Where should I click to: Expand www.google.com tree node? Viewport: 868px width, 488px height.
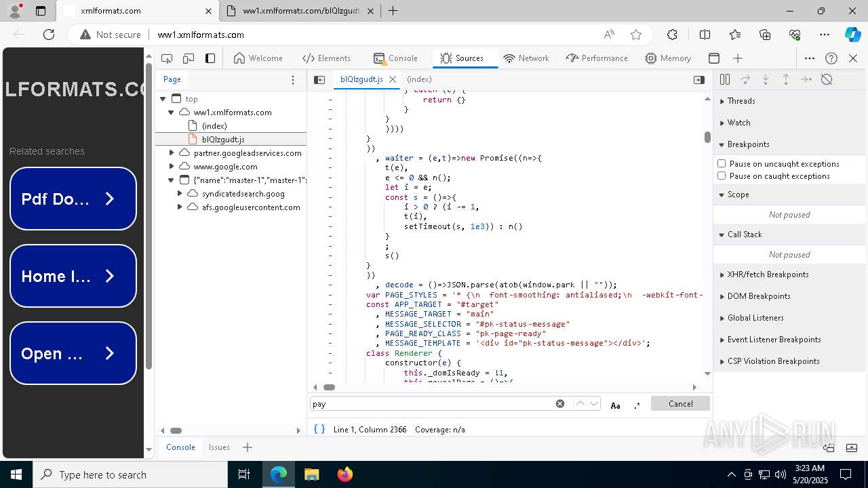(172, 167)
